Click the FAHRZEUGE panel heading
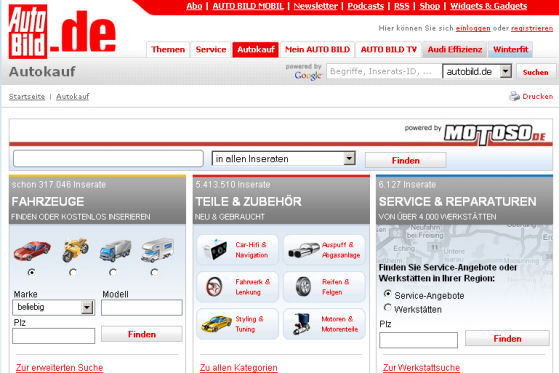Viewport: 559px width, 373px height. pyautogui.click(x=48, y=202)
